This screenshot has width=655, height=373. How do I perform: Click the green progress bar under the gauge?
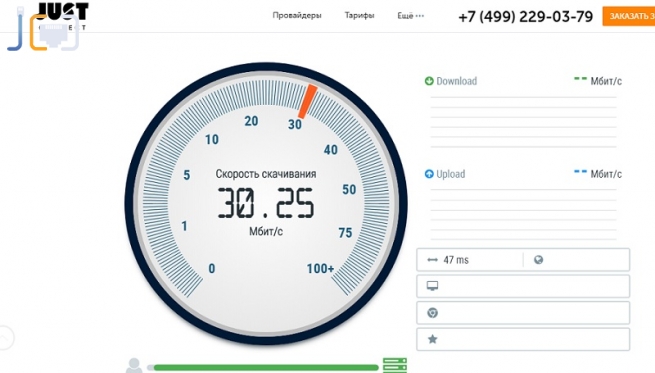click(266, 368)
